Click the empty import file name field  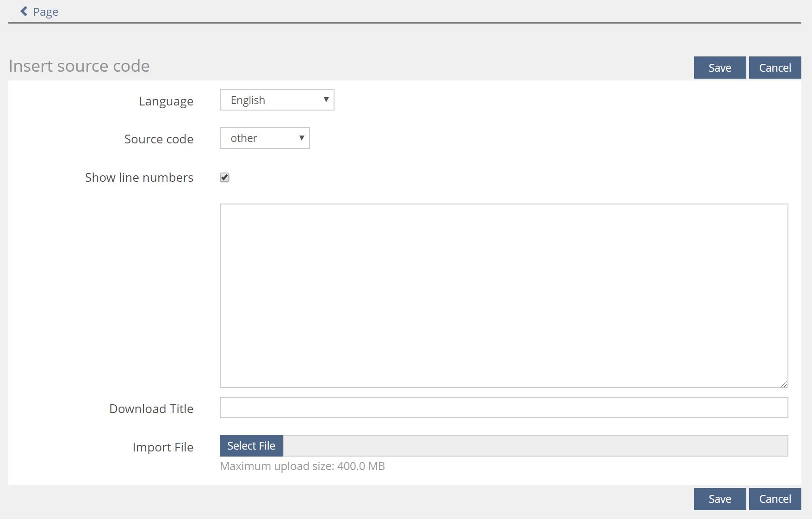535,446
